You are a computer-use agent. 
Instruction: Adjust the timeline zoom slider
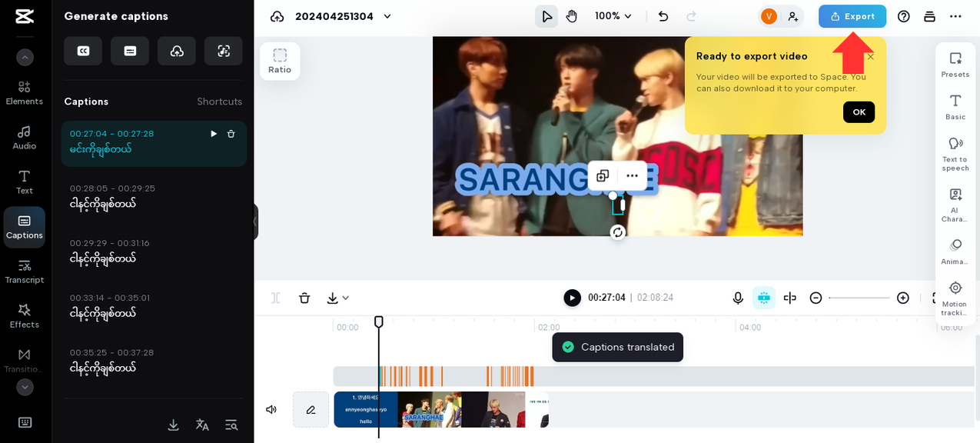click(x=859, y=298)
